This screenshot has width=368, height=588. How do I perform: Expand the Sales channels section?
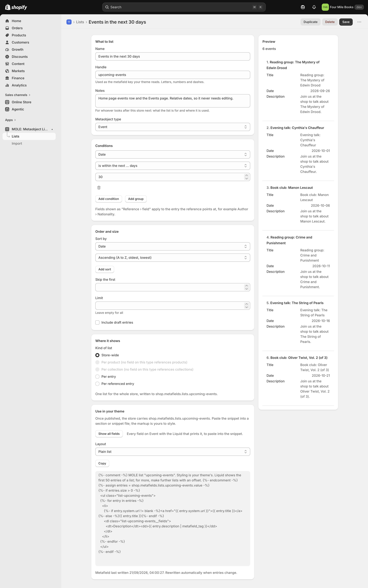(18, 95)
